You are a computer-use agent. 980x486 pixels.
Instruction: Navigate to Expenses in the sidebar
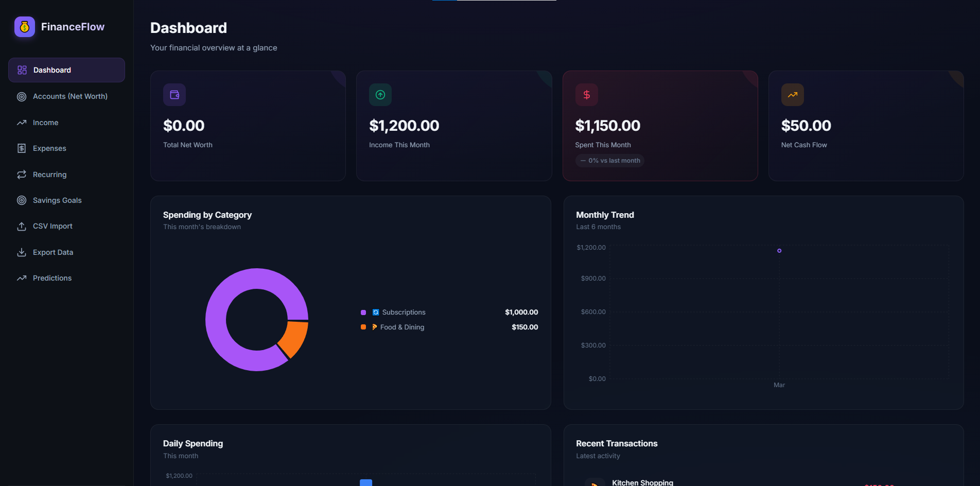(x=49, y=148)
